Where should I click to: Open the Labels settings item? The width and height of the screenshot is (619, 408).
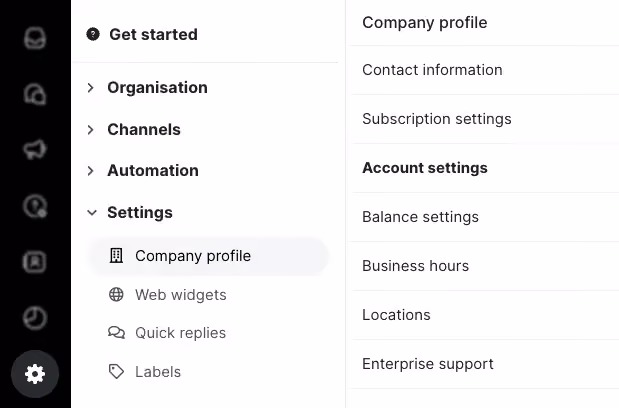pos(158,372)
